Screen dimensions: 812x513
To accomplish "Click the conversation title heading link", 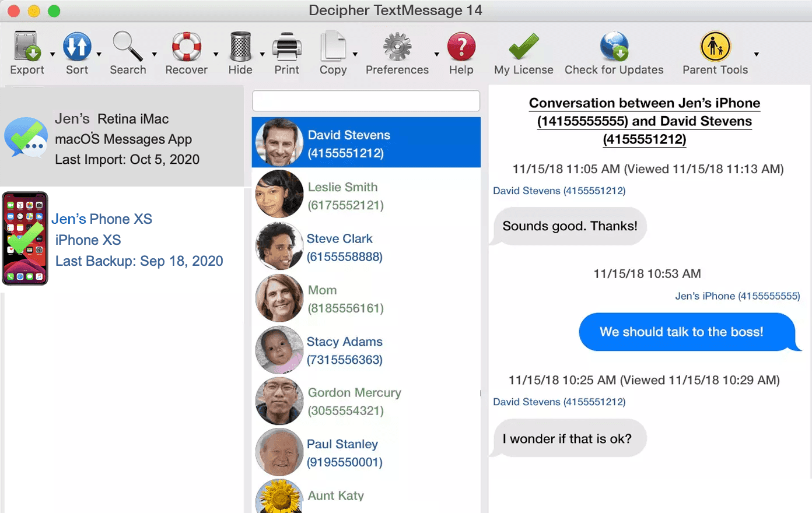I will [x=645, y=121].
